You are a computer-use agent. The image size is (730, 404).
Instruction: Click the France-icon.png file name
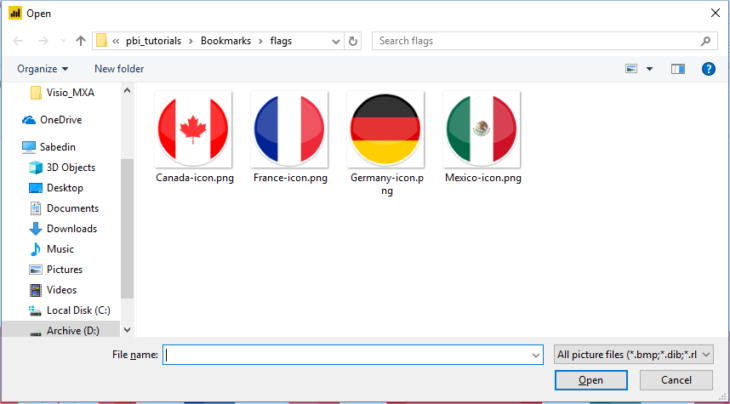291,178
